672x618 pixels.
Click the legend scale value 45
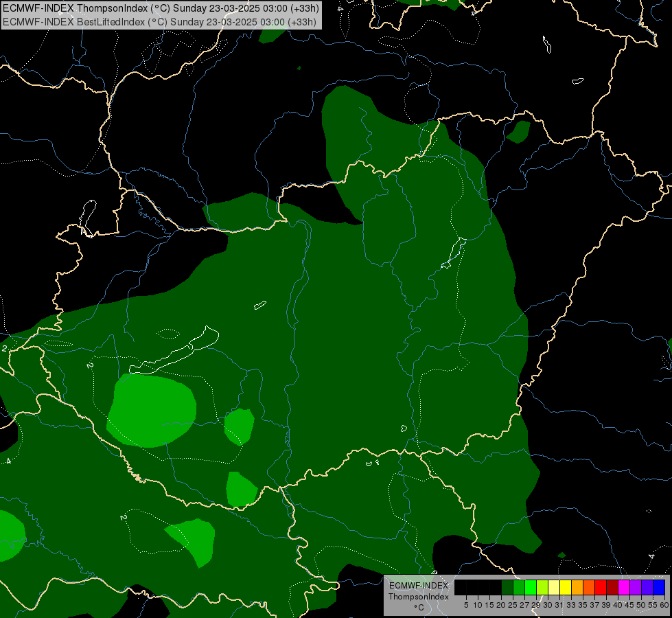tap(629, 605)
